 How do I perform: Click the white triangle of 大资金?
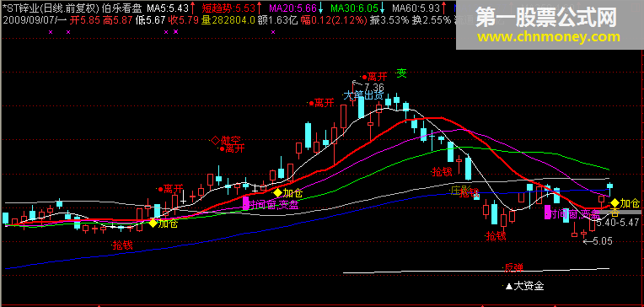509,286
